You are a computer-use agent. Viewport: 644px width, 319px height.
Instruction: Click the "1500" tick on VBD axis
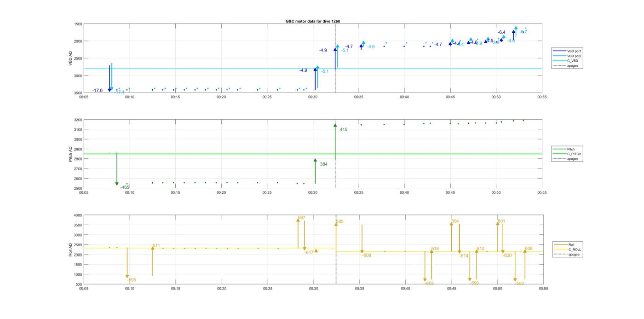pyautogui.click(x=78, y=24)
